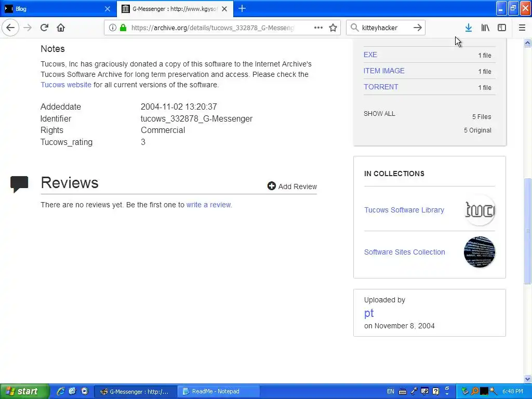Open a new browser tab

coord(242,8)
